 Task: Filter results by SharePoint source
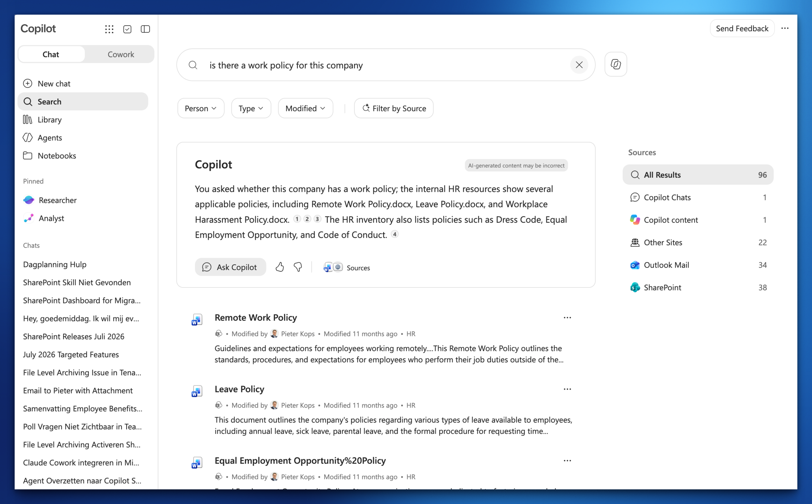pos(698,287)
